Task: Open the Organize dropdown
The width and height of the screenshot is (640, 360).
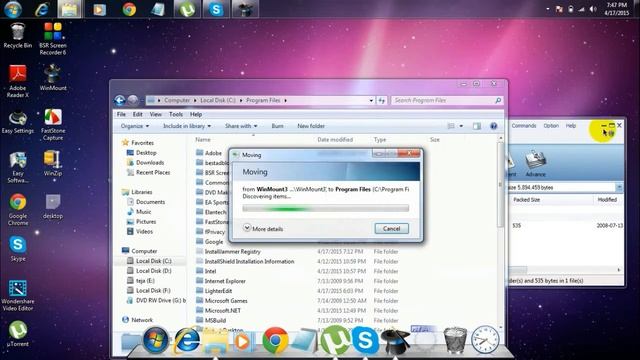Action: tap(135, 126)
